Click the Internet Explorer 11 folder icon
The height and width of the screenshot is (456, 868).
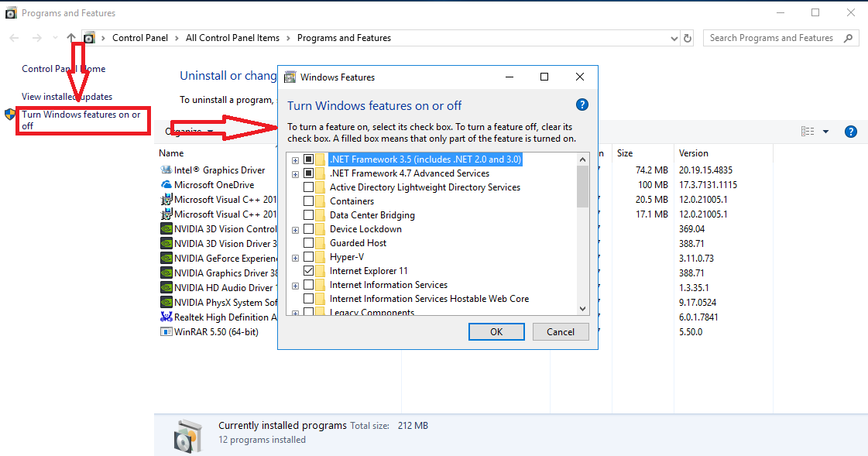pyautogui.click(x=320, y=271)
